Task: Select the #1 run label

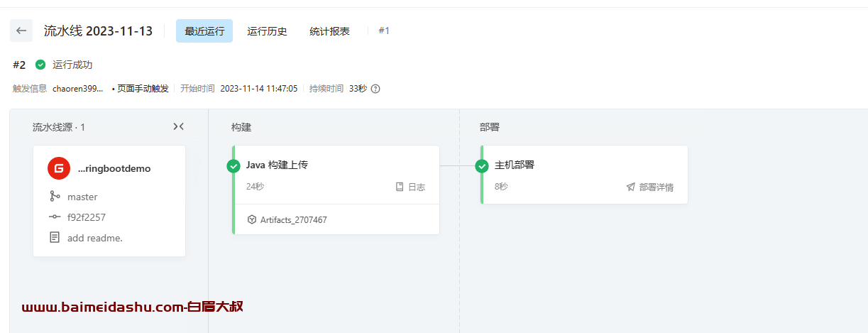Action: pyautogui.click(x=384, y=31)
